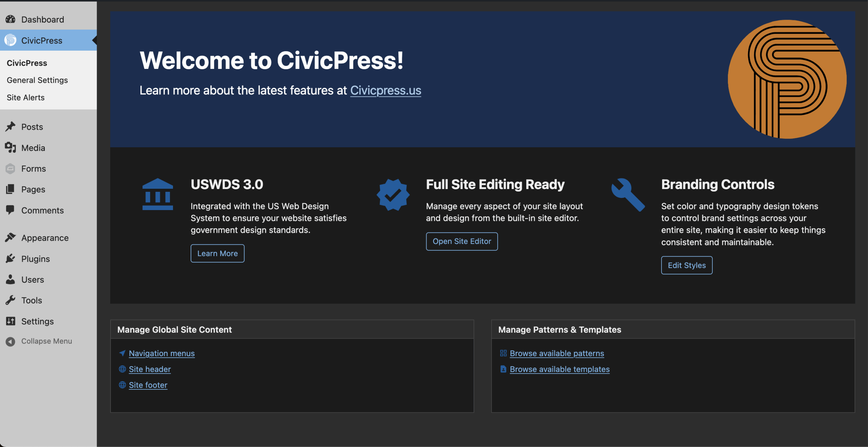Click the Appearance paintbrush icon
868x447 pixels.
(x=11, y=238)
